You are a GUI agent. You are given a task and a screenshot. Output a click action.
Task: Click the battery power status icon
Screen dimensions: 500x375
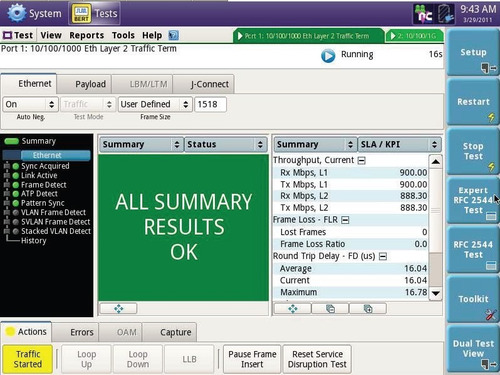[446, 14]
